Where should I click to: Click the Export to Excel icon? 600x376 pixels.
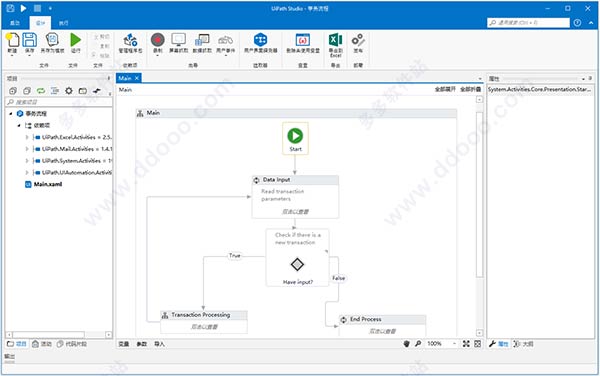pos(336,40)
